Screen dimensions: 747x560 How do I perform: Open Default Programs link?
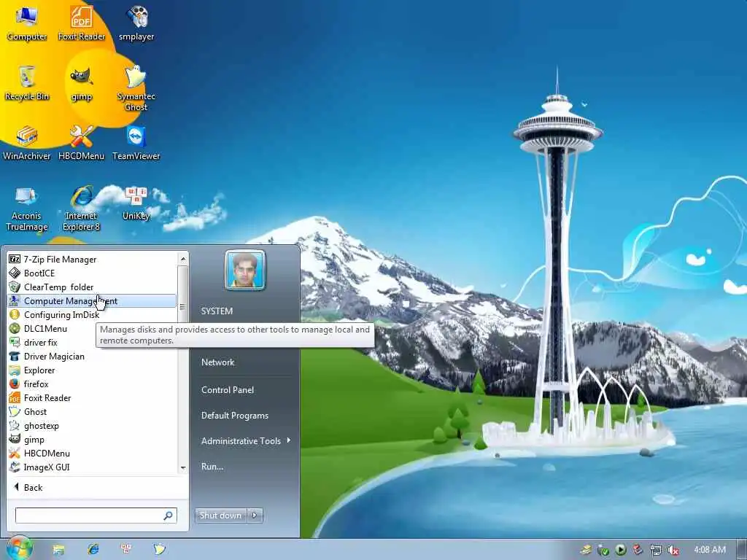tap(234, 416)
